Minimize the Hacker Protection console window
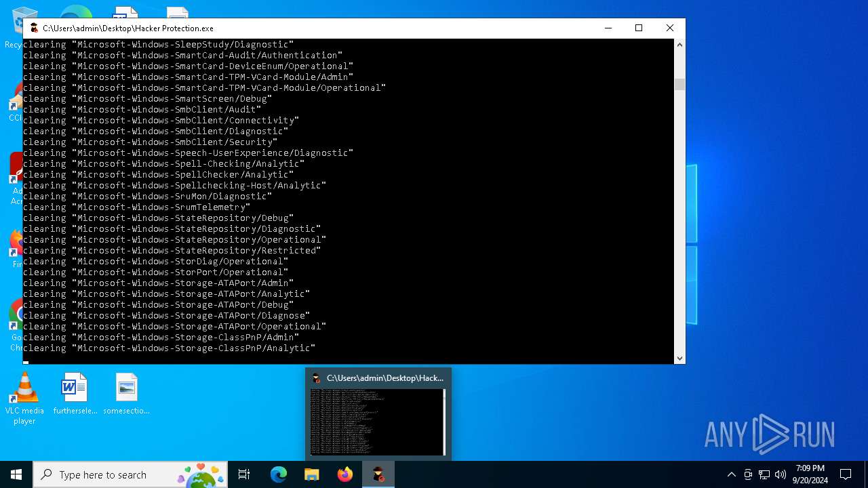The width and height of the screenshot is (868, 488). [608, 28]
